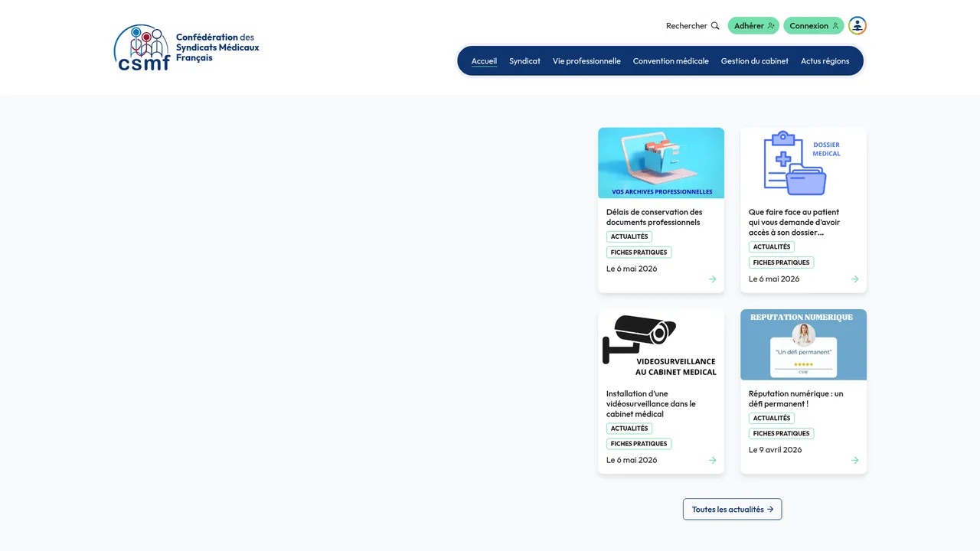
Task: Click the Connexion button
Action: point(813,26)
